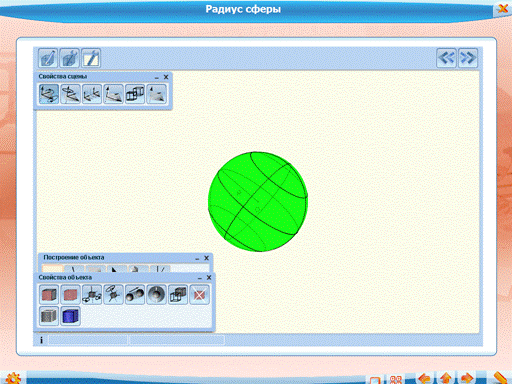
Task: Click the cube with pencil construction icon
Action: click(48, 58)
